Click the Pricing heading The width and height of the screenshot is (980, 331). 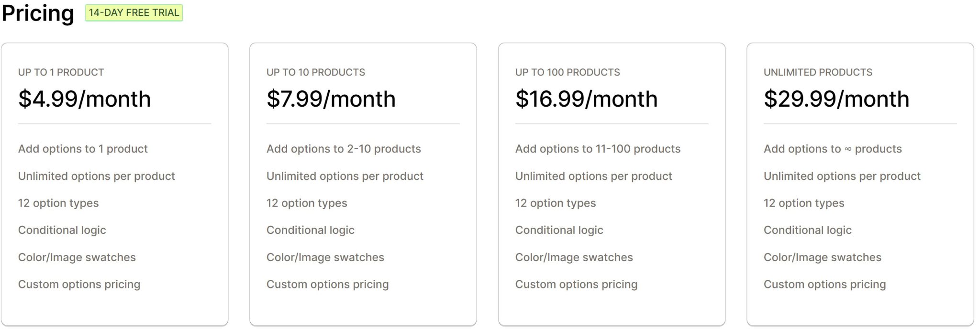[38, 13]
